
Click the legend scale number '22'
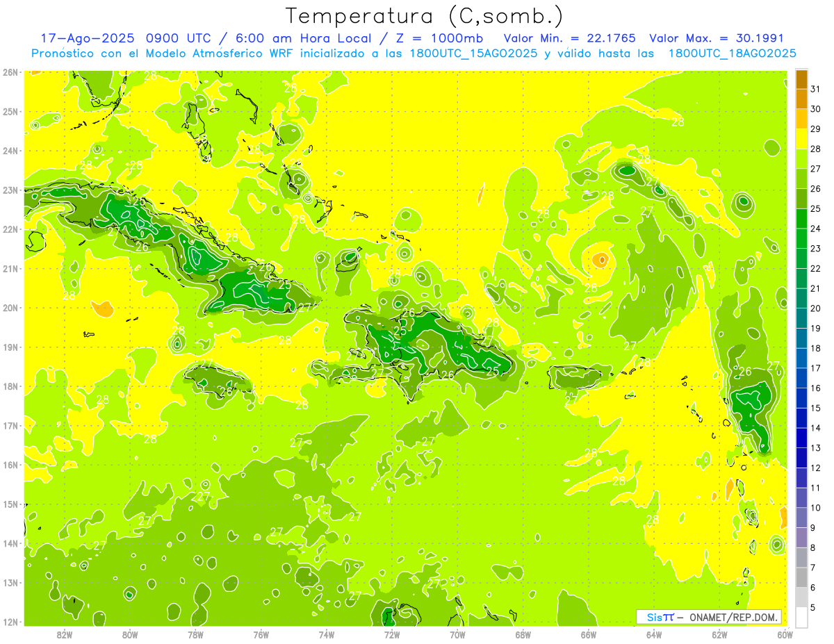[816, 268]
